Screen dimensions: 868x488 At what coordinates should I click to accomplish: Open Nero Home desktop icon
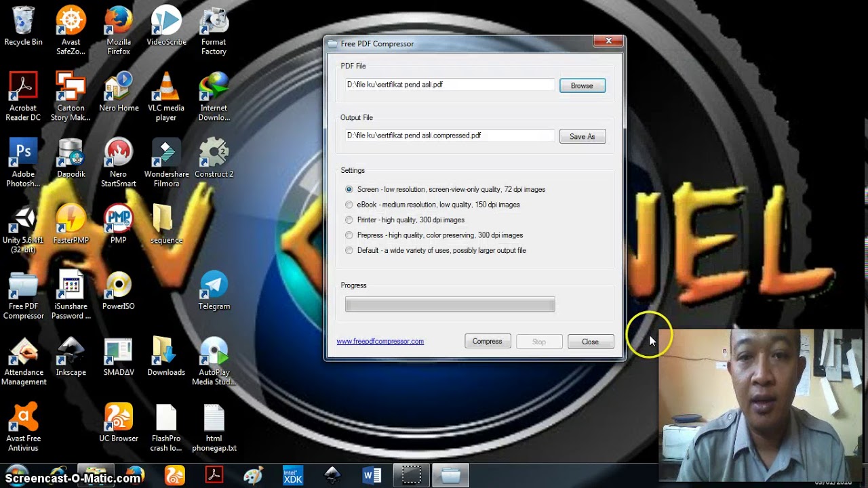[x=119, y=93]
